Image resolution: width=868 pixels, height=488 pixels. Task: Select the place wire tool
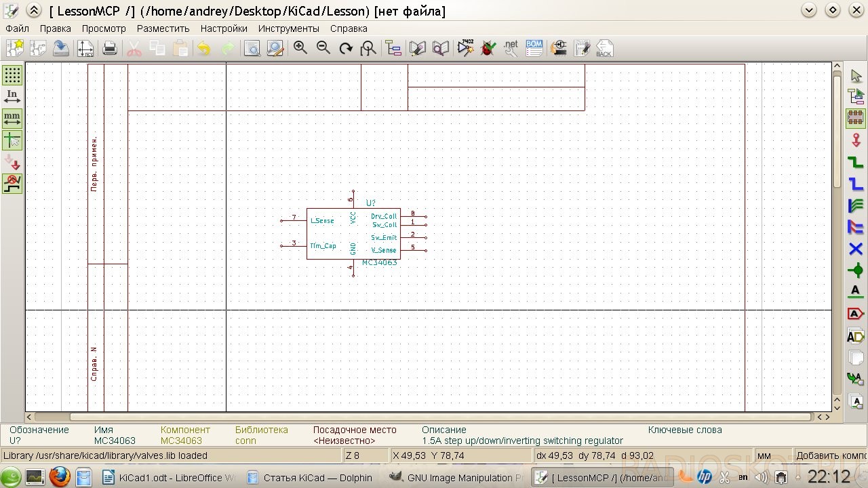[x=856, y=162]
